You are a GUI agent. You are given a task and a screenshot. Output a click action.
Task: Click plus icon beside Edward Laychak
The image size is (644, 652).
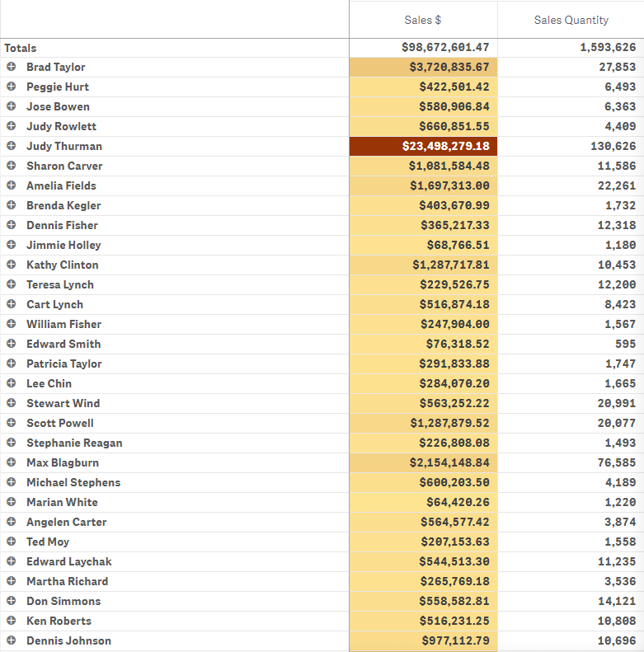[x=12, y=561]
